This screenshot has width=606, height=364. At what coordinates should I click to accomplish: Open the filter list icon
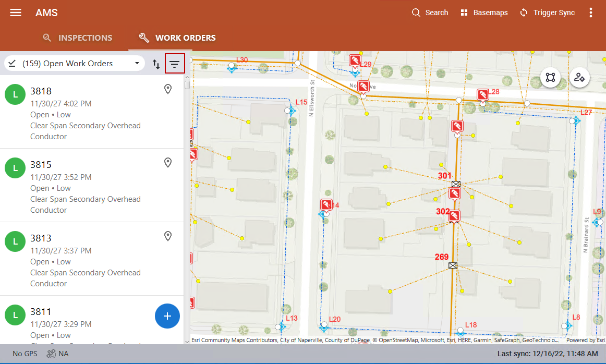tap(175, 64)
